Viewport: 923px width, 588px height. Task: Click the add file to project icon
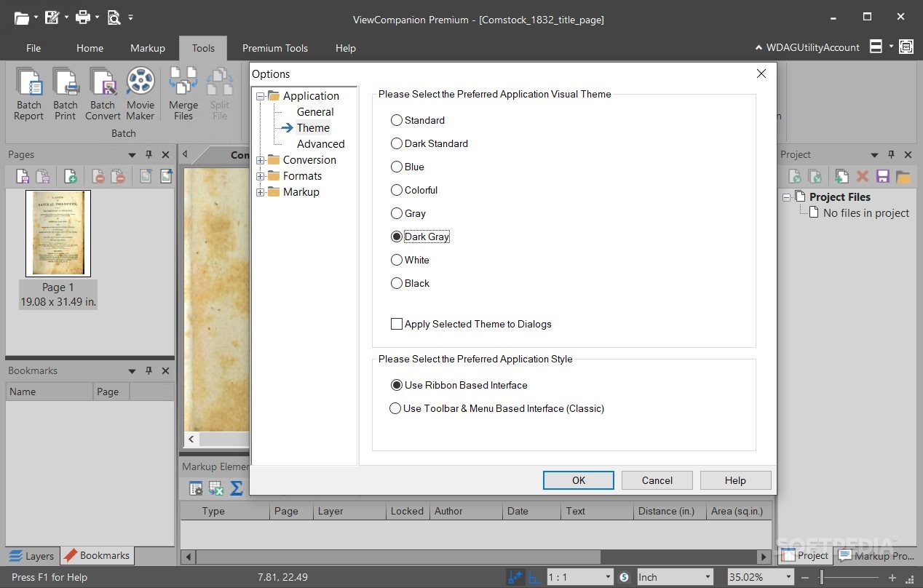click(x=841, y=176)
